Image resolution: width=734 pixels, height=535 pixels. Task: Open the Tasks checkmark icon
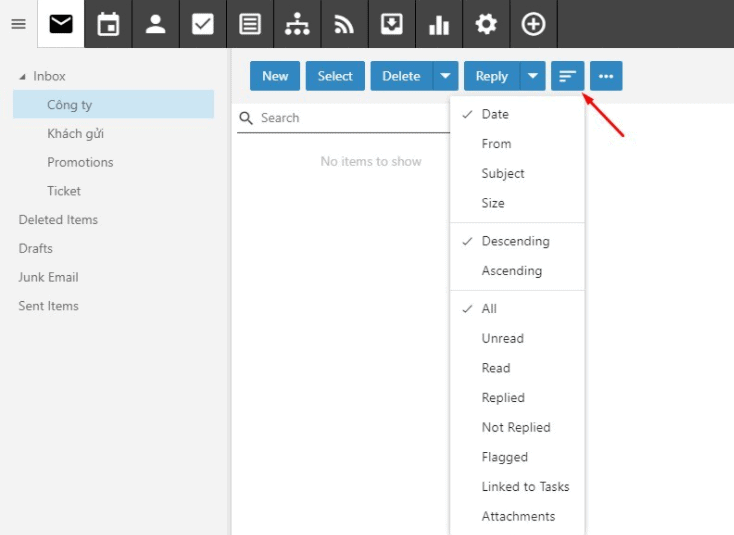click(x=203, y=24)
